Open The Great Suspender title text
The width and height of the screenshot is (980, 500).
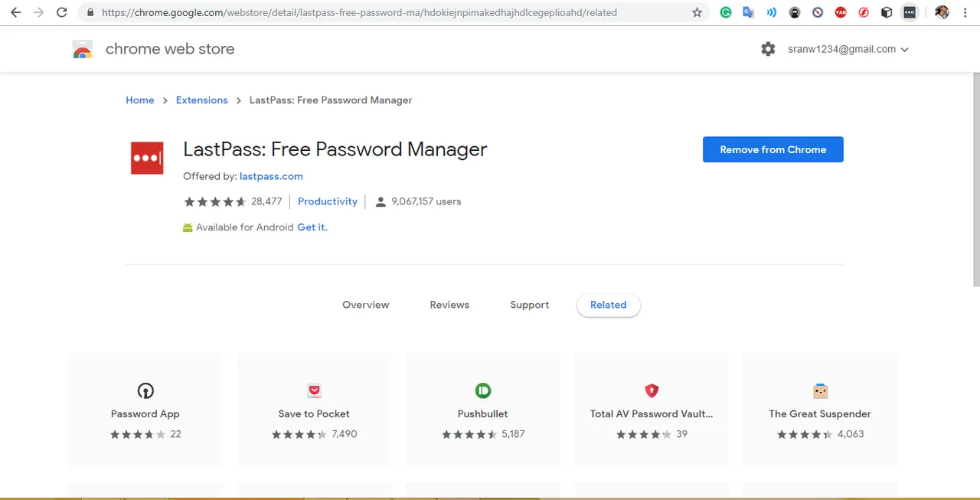tap(820, 413)
